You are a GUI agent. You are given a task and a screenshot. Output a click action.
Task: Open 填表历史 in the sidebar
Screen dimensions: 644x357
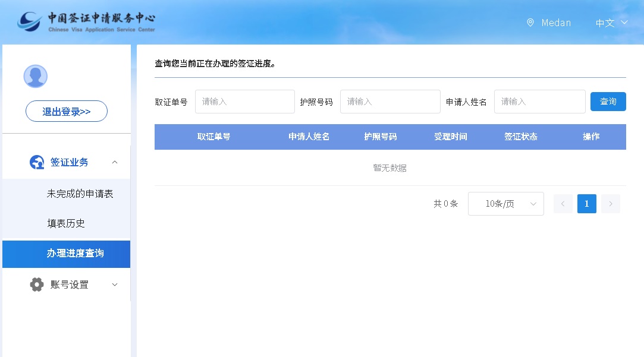[x=66, y=223]
